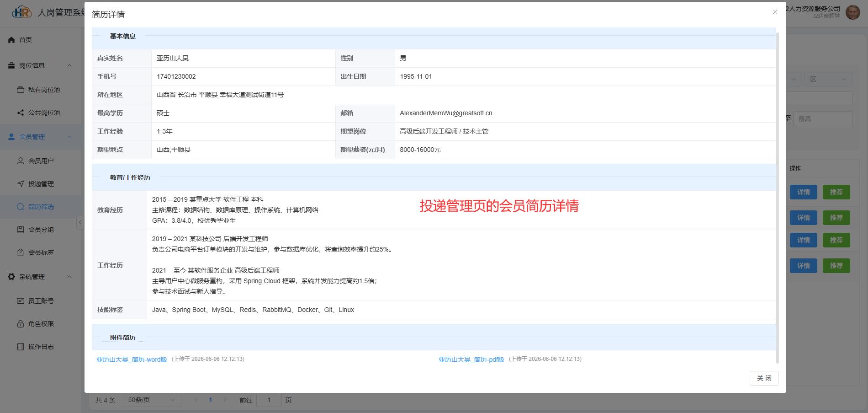Click the birth date 1995-11-01 value
The width and height of the screenshot is (868, 413).
point(416,76)
